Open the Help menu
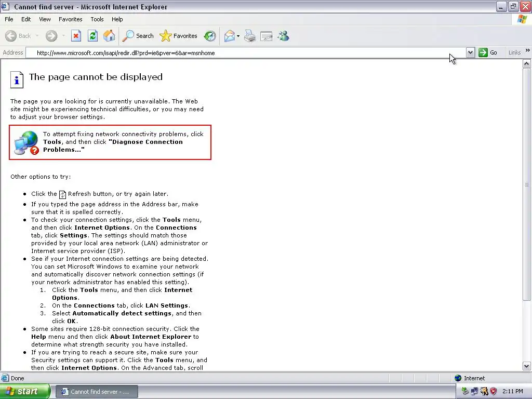This screenshot has width=532, height=399. point(117,19)
